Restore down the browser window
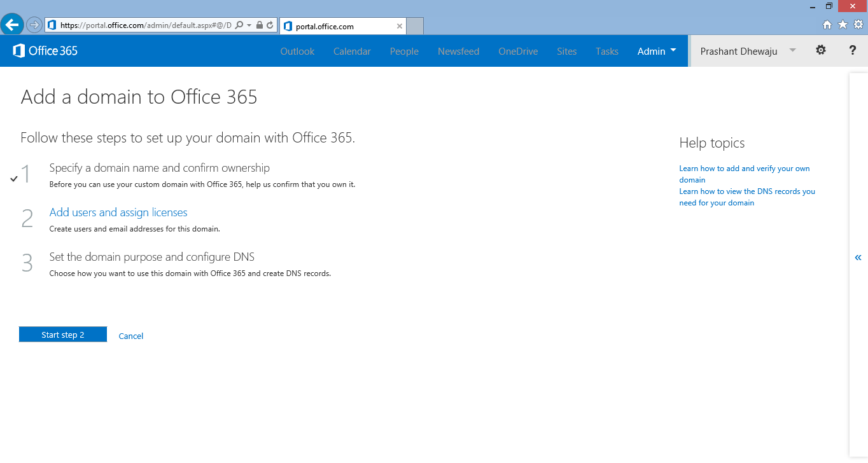Image resolution: width=868 pixels, height=463 pixels. coord(829,6)
